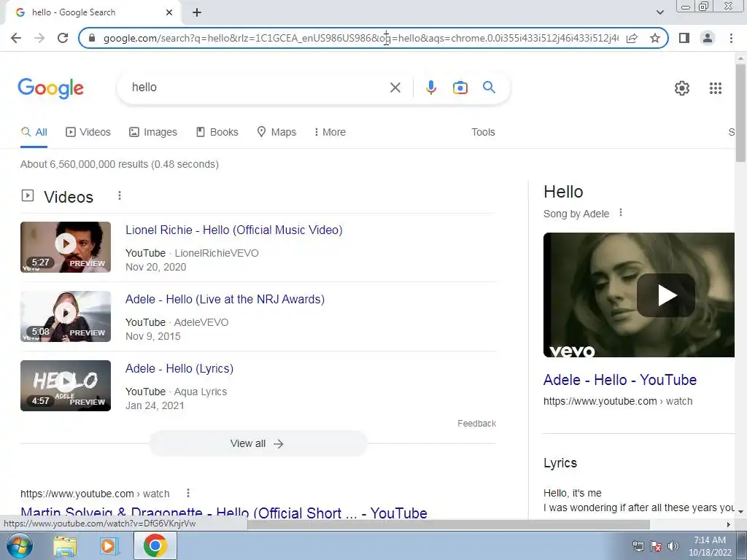Bookmark this page with the star
747x560 pixels.
pyautogui.click(x=655, y=38)
